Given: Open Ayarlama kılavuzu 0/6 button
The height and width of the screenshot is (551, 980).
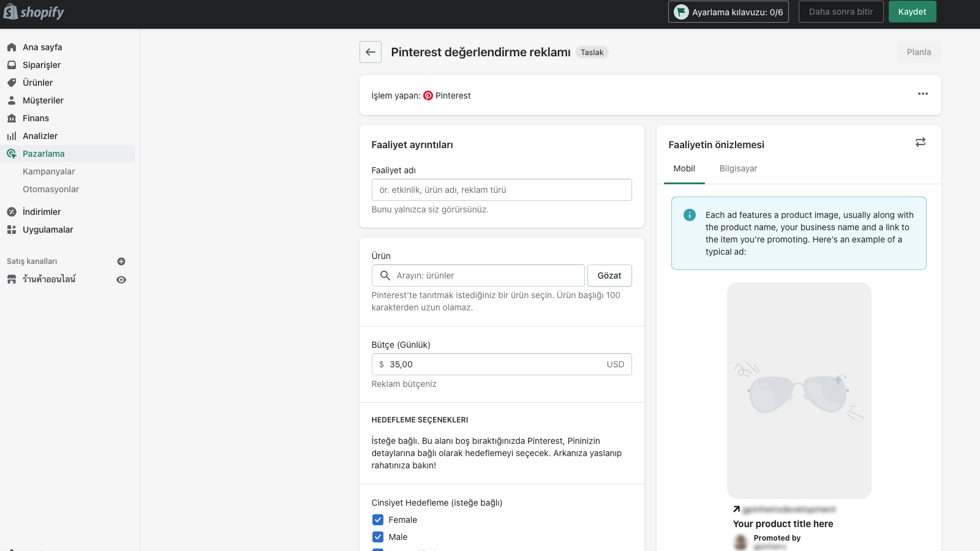Looking at the screenshot, I should (x=728, y=12).
